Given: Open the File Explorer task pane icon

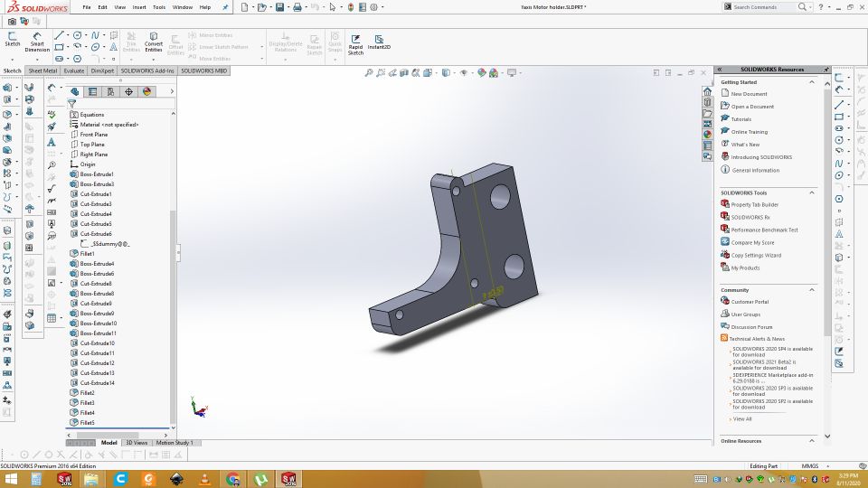Looking at the screenshot, I should click(x=707, y=113).
